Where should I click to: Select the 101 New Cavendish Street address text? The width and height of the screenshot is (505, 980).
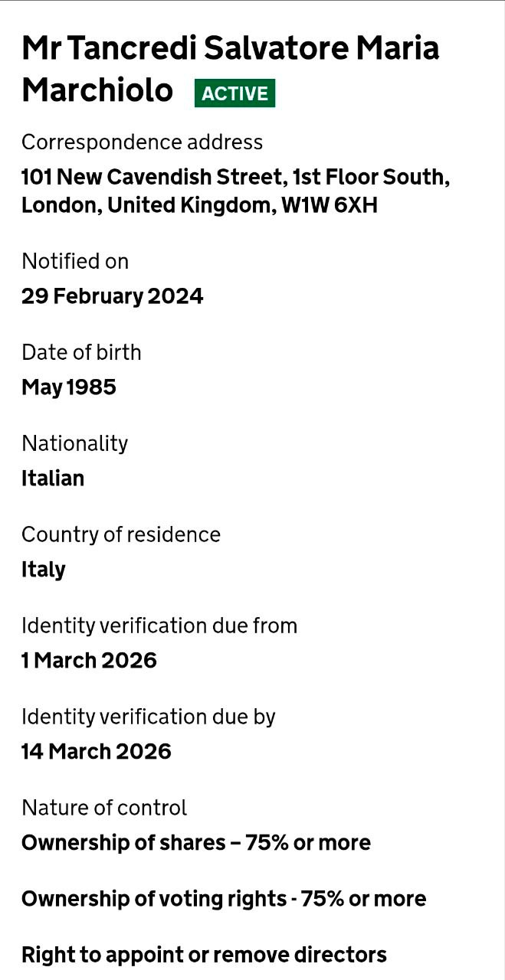[x=235, y=191]
